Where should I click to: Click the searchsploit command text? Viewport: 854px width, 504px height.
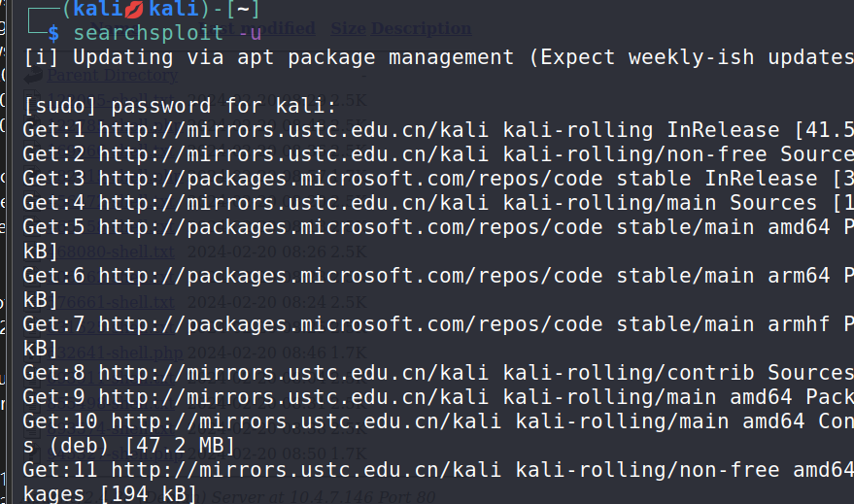coord(148,33)
